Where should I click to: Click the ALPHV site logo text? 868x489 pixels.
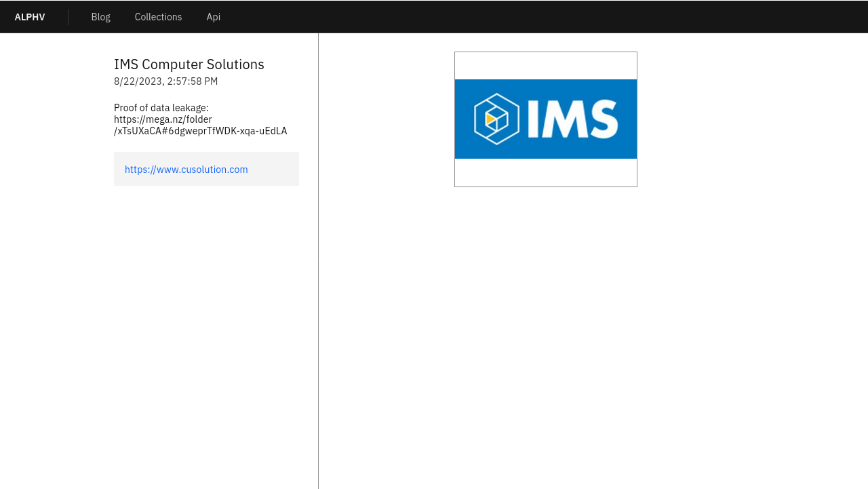(30, 17)
